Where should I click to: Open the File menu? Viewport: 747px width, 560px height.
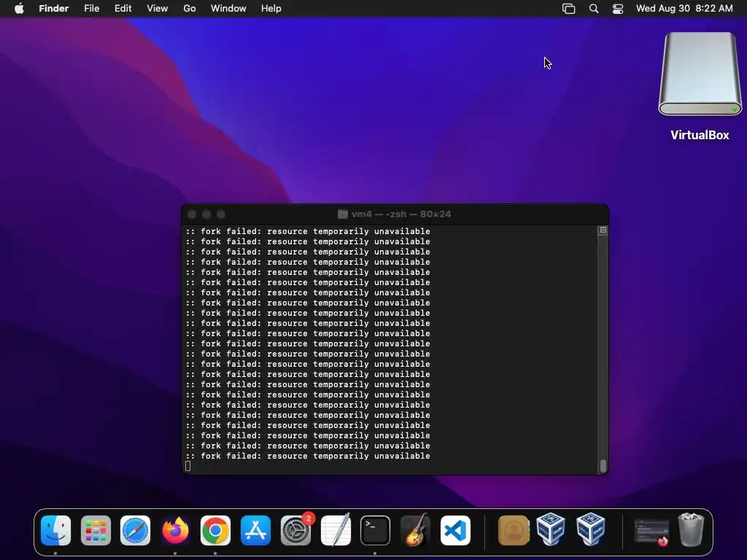91,9
